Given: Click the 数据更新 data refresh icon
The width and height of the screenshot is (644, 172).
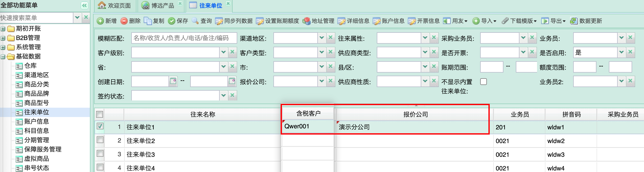Looking at the screenshot, I should pos(574,21).
